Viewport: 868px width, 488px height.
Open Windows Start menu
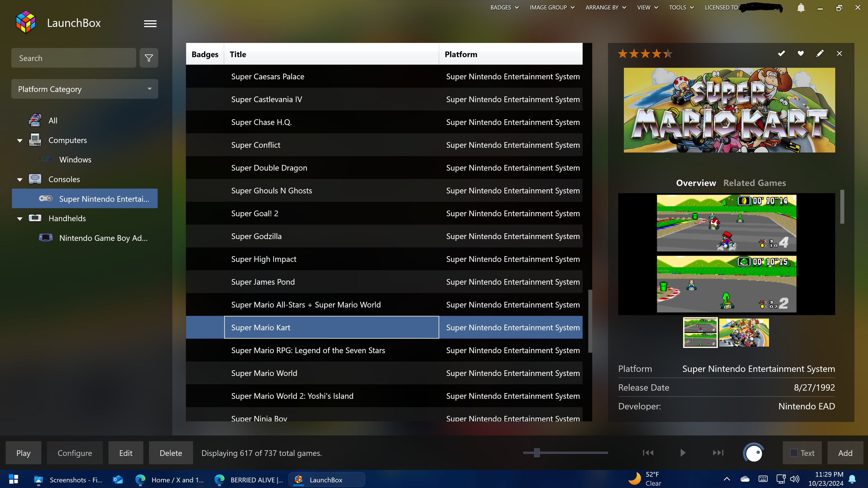click(14, 479)
